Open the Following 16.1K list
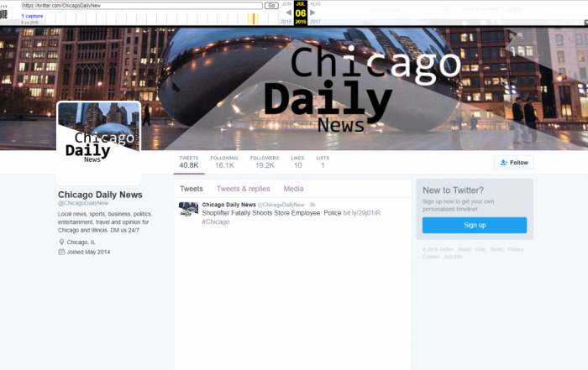 click(224, 162)
